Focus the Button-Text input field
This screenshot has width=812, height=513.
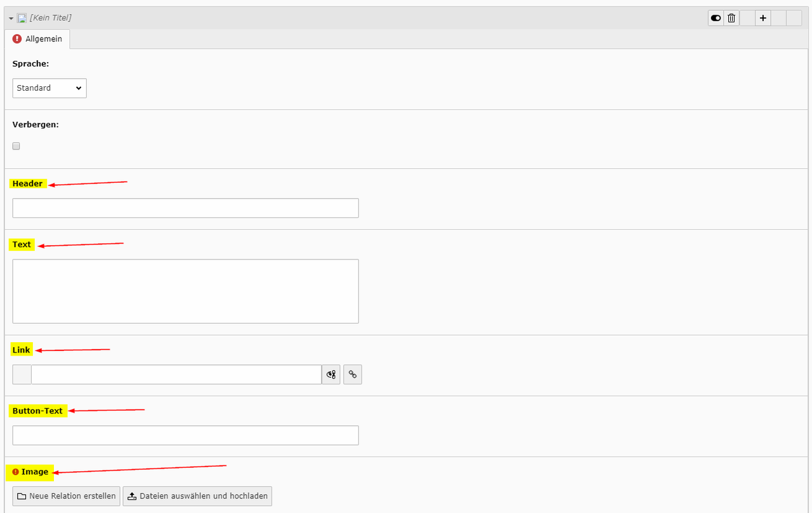pyautogui.click(x=185, y=436)
